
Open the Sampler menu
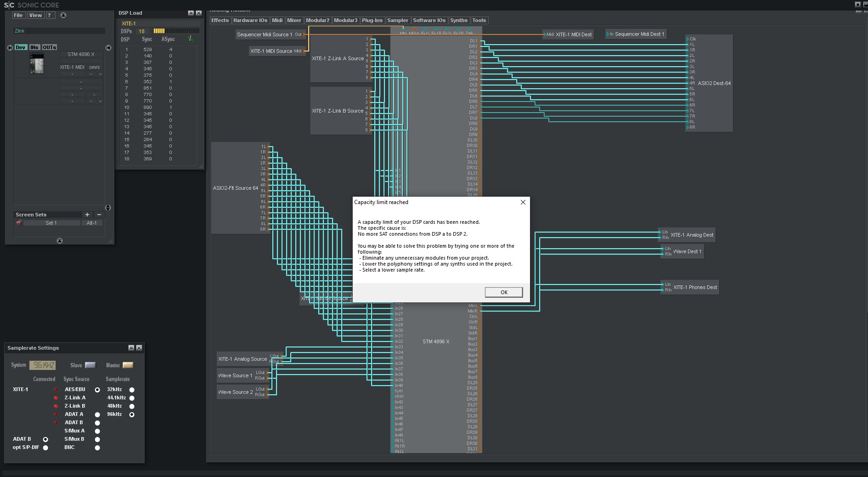tap(398, 20)
